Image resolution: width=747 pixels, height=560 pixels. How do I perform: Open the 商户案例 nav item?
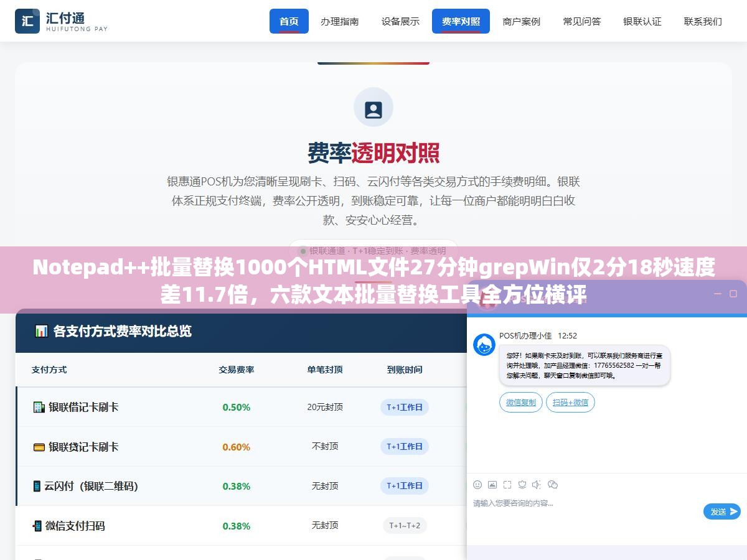click(522, 21)
